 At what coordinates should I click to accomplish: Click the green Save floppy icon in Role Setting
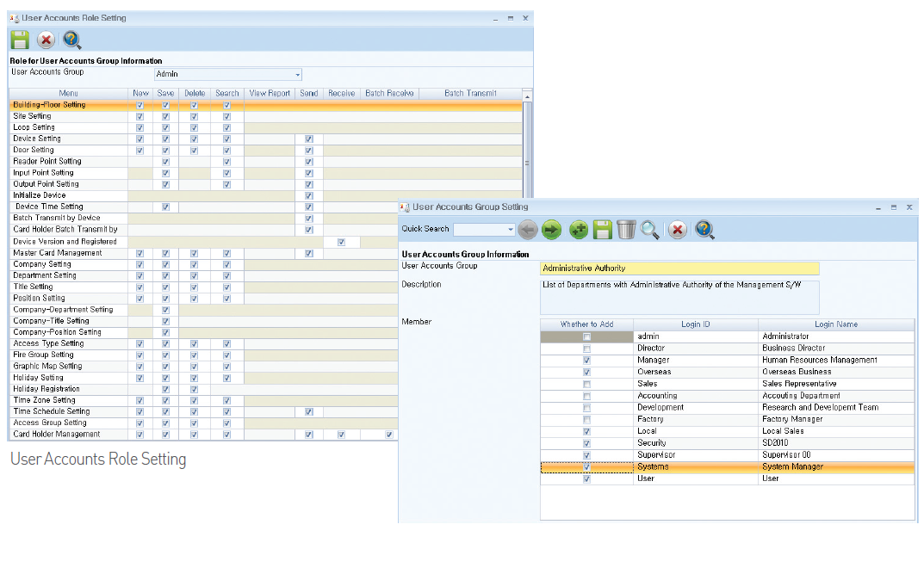click(x=20, y=40)
